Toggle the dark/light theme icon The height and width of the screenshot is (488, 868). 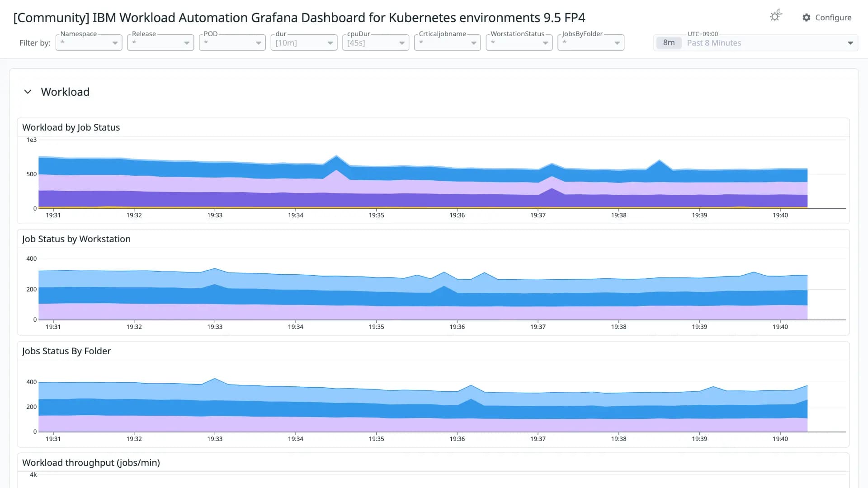click(x=776, y=16)
